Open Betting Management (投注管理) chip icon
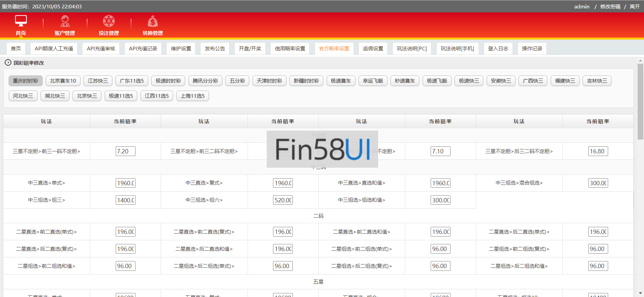644x297 pixels. [x=109, y=21]
